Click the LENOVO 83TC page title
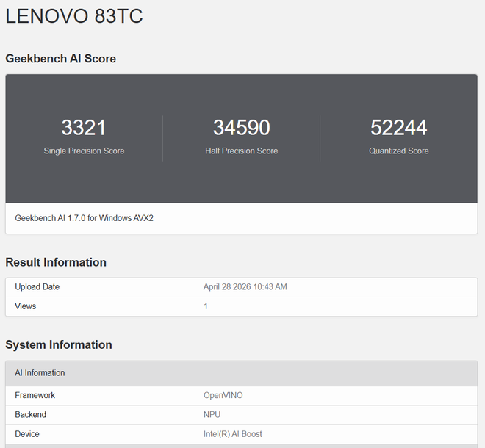The image size is (485, 448). click(x=74, y=16)
